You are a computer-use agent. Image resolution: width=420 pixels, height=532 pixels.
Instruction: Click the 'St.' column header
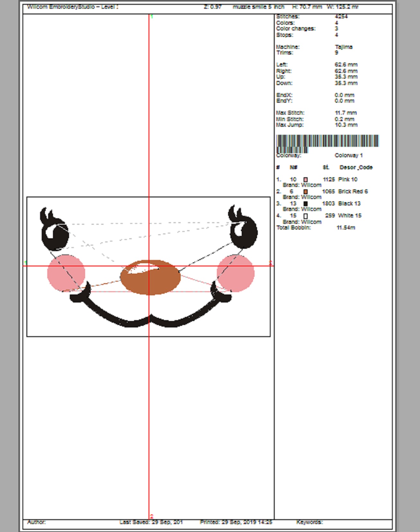tap(326, 167)
